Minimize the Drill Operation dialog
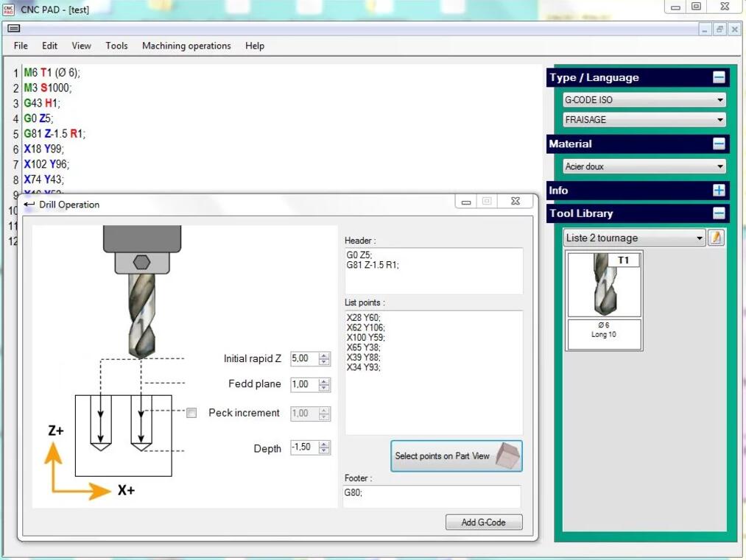746x560 pixels. [466, 202]
